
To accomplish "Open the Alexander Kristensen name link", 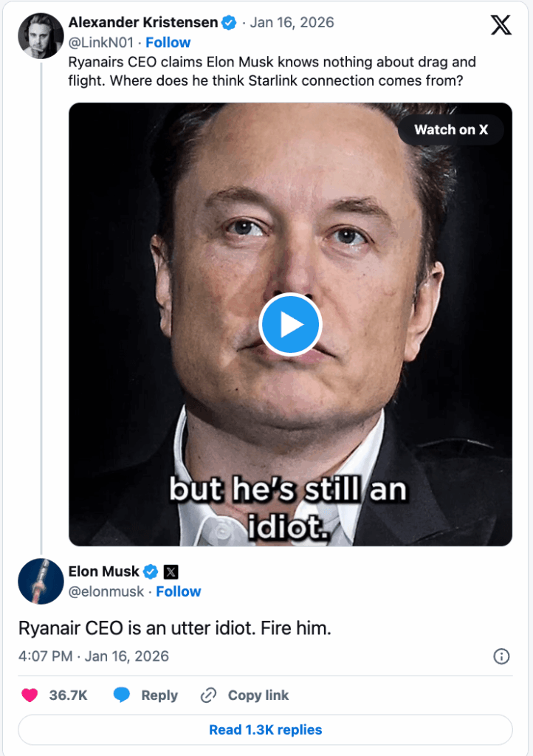I will (x=142, y=23).
